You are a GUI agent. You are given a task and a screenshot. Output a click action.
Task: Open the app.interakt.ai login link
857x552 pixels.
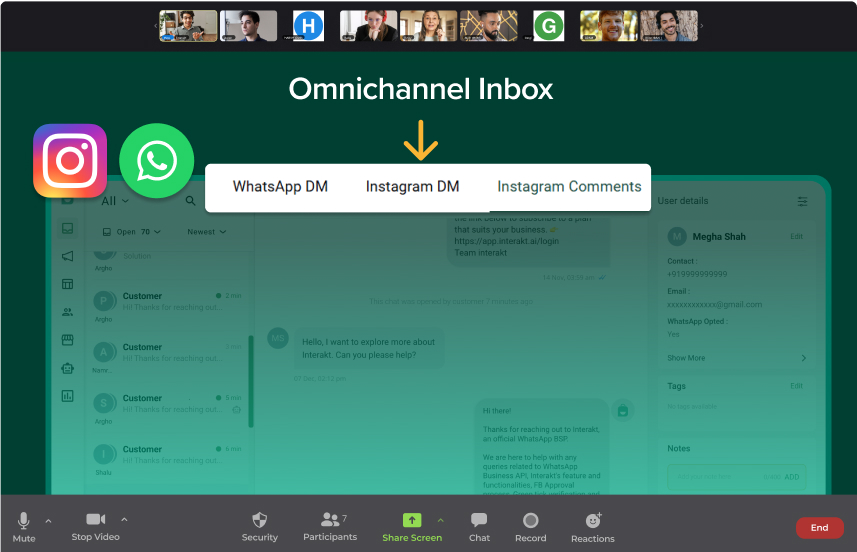[506, 241]
